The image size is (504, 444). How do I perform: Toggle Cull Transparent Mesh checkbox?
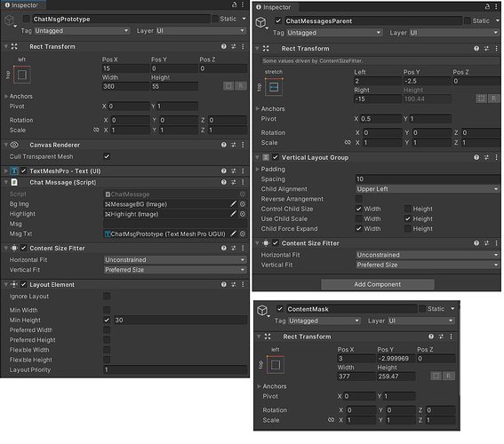107,156
